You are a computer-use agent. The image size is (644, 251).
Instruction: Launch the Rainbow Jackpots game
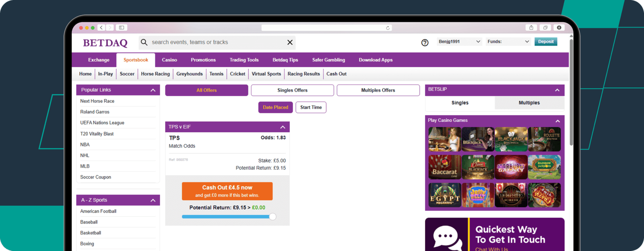(x=544, y=167)
